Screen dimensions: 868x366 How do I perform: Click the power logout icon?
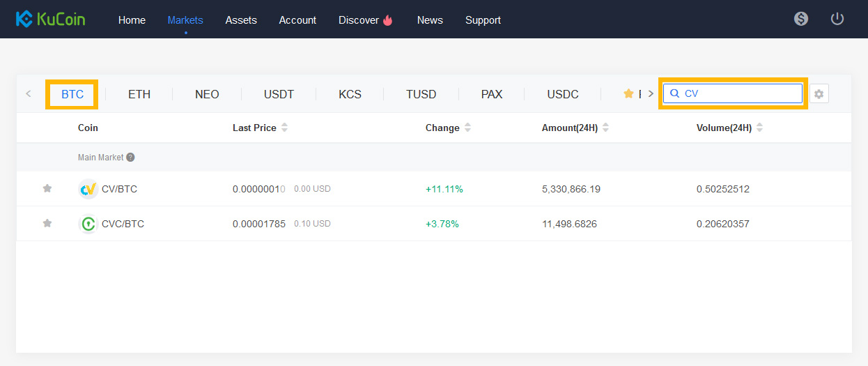(837, 19)
